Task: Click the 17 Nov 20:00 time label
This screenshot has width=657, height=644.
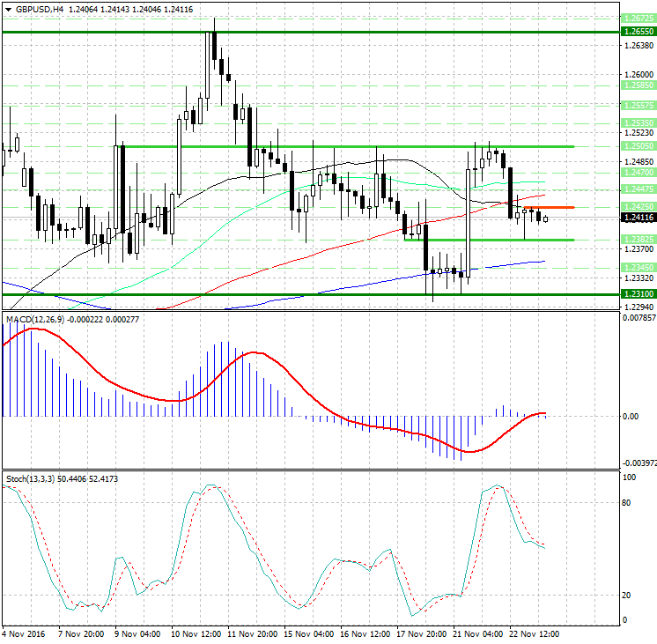Action: pyautogui.click(x=420, y=634)
